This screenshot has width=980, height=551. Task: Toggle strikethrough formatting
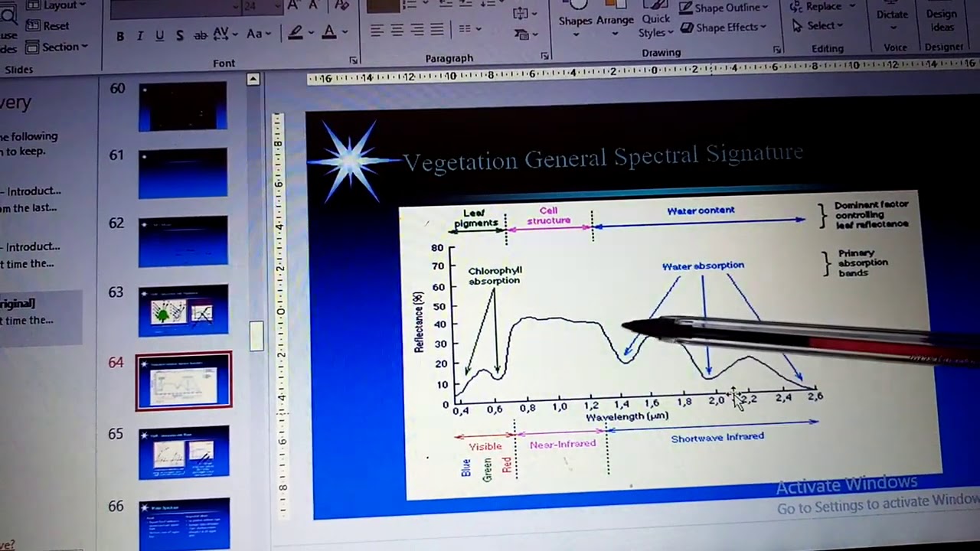point(200,35)
